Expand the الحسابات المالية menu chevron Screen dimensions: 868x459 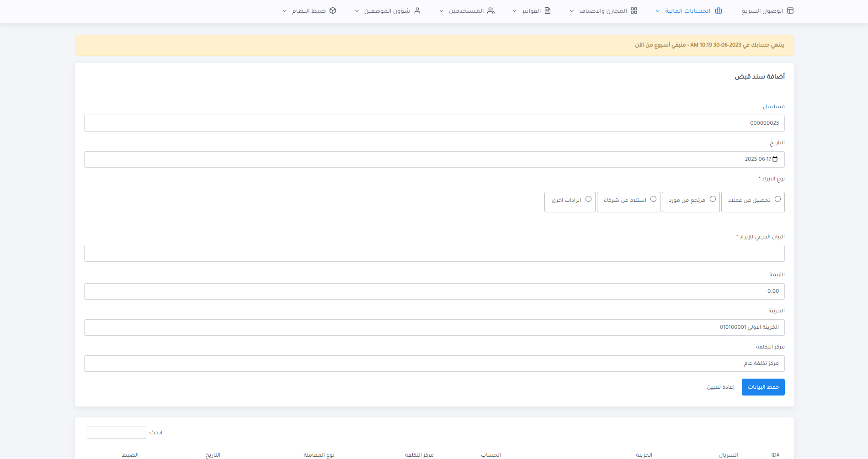(658, 11)
